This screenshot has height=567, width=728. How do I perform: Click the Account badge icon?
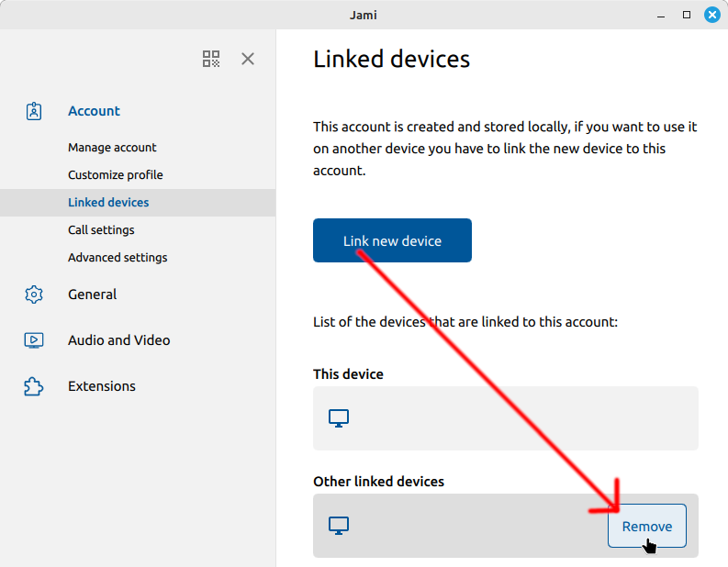pos(34,111)
